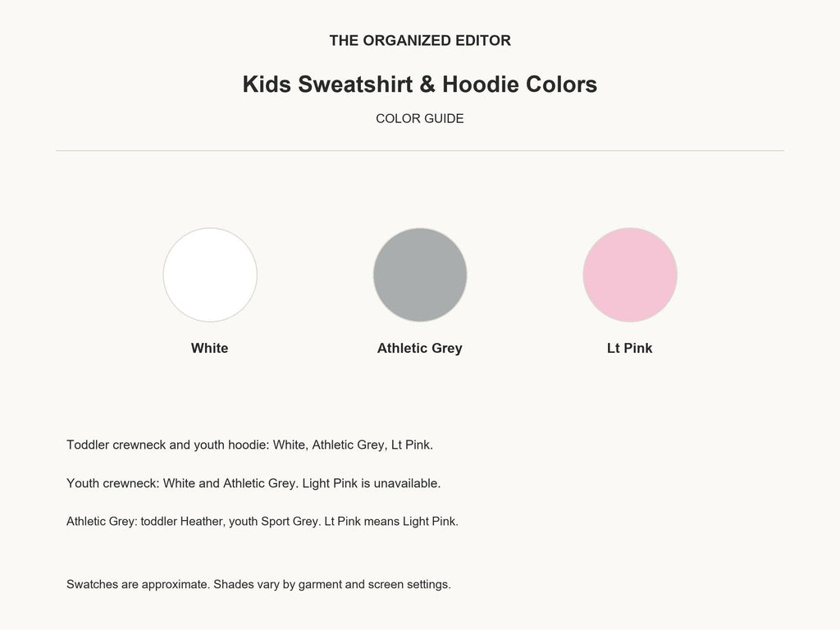The image size is (840, 630).
Task: Select the Athletic Grey swatch circle
Action: (420, 275)
